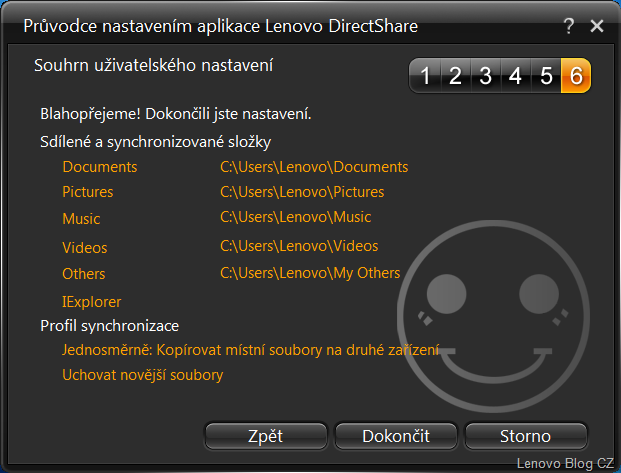This screenshot has width=621, height=473.
Task: Jump to step 2 indicator
Action: [x=454, y=75]
